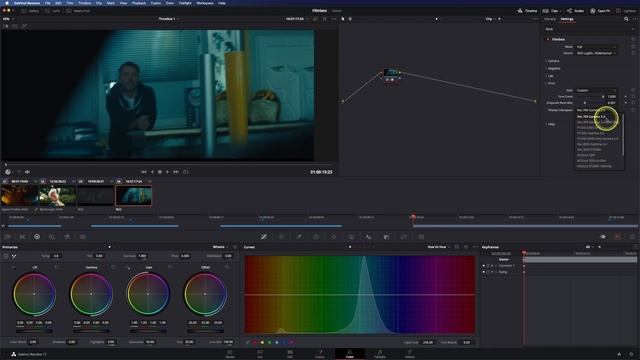Open Project Settings gear icon
640x360 pixels.
click(631, 354)
